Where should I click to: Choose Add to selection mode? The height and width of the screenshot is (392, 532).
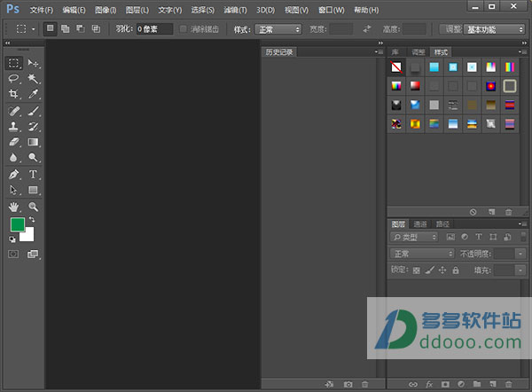click(x=65, y=29)
